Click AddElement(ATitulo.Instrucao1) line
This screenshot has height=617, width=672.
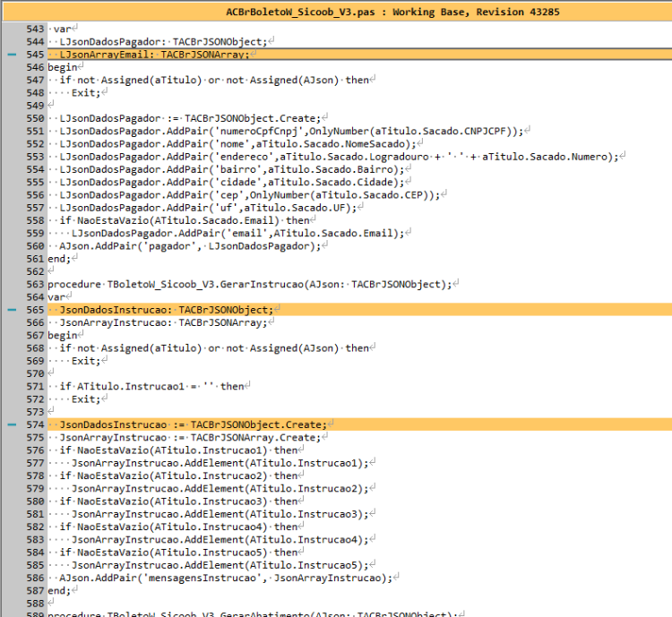pos(220,463)
